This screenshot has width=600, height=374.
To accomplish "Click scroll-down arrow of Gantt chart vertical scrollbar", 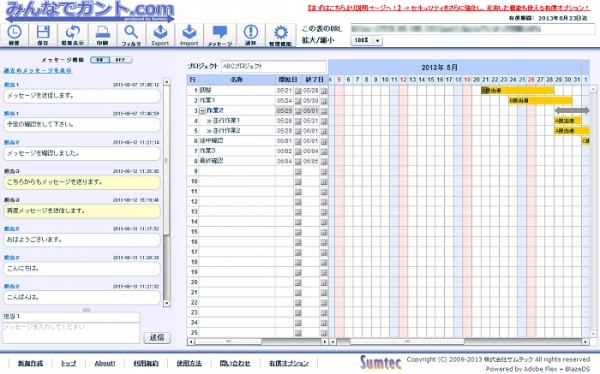I will point(593,334).
